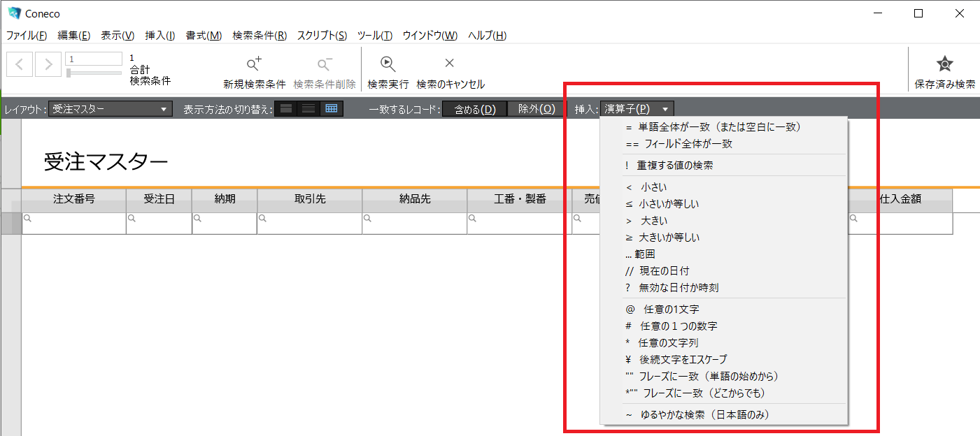Image resolution: width=980 pixels, height=436 pixels.
Task: Click the Coneco app logo icon
Action: (15, 13)
